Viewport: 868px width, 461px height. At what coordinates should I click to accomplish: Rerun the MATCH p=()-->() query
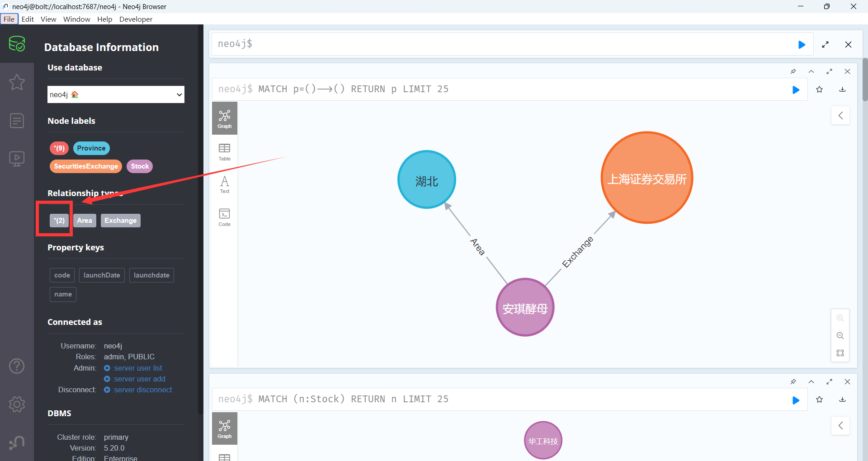(796, 90)
